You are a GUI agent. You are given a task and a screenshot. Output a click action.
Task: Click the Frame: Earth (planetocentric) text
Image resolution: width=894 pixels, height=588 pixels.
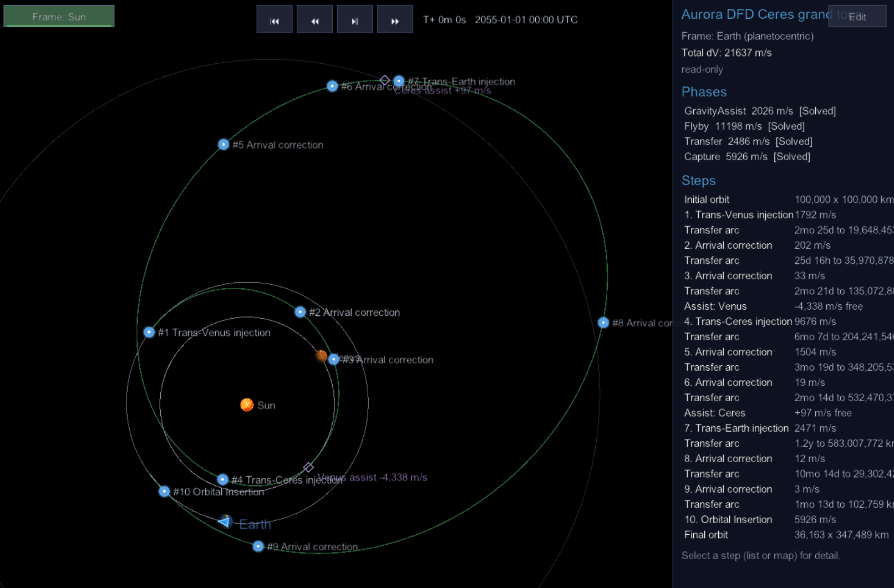[x=747, y=36]
